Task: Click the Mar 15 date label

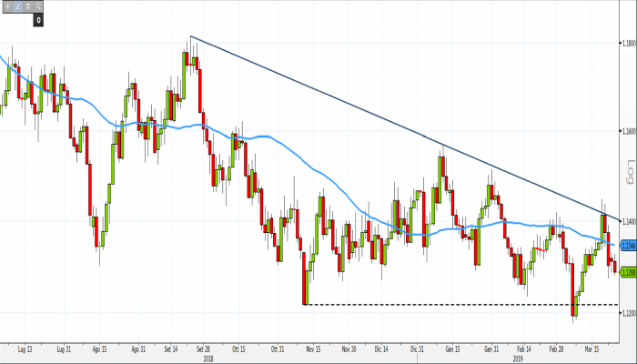Action: pos(591,349)
